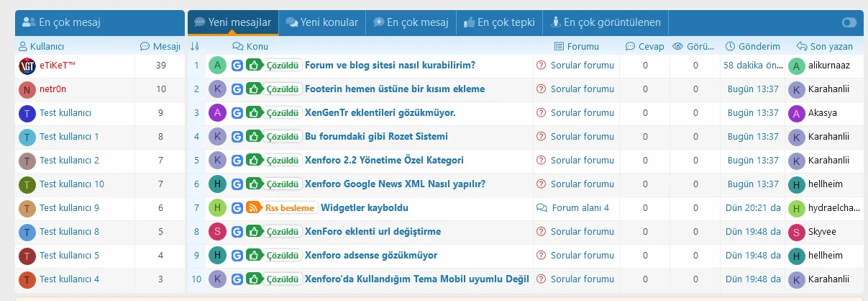This screenshot has width=868, height=301.
Task: Click the chat bubble icon next to Forum alanı 4
Action: click(x=542, y=208)
